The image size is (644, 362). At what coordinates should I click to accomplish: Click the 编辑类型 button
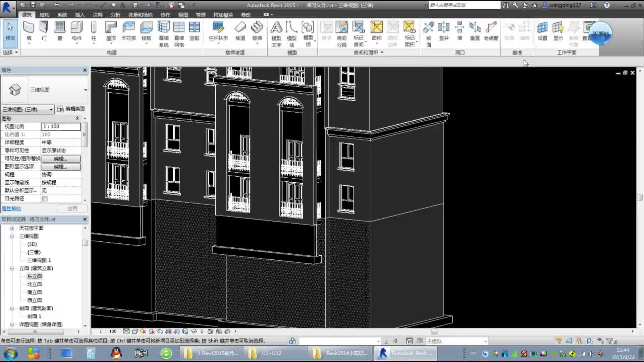click(71, 109)
